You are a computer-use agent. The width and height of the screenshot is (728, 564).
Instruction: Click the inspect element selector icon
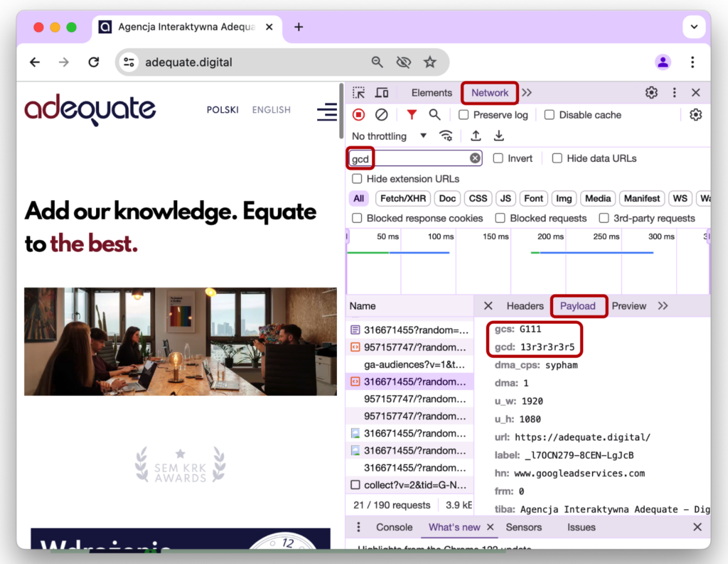[x=359, y=93]
